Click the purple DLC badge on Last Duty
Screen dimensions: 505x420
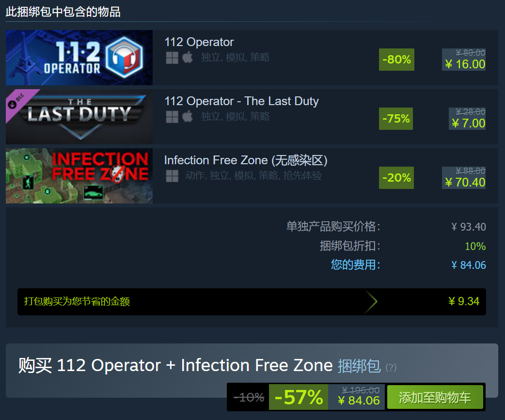(x=19, y=101)
